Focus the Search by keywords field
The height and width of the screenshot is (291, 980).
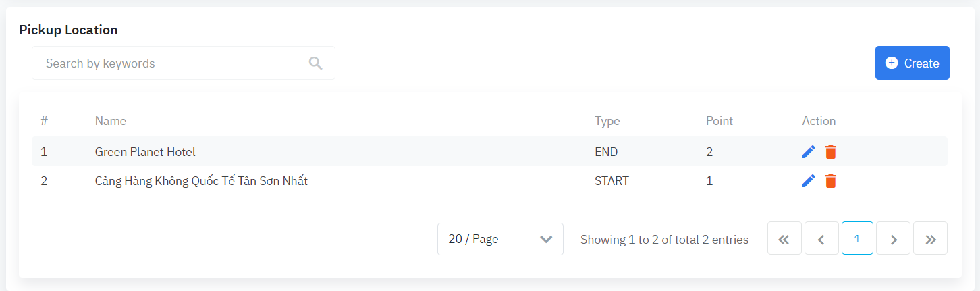172,63
